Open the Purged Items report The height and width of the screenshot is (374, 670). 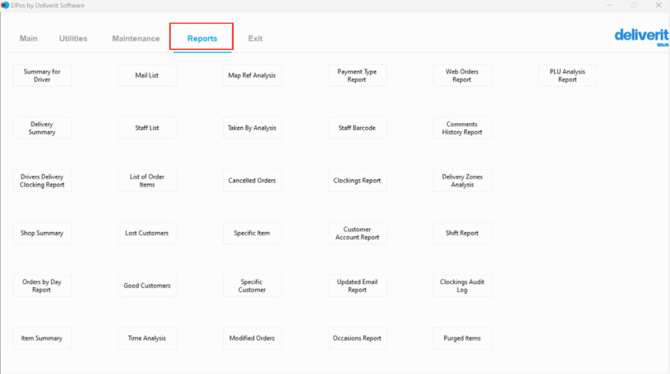(x=462, y=338)
